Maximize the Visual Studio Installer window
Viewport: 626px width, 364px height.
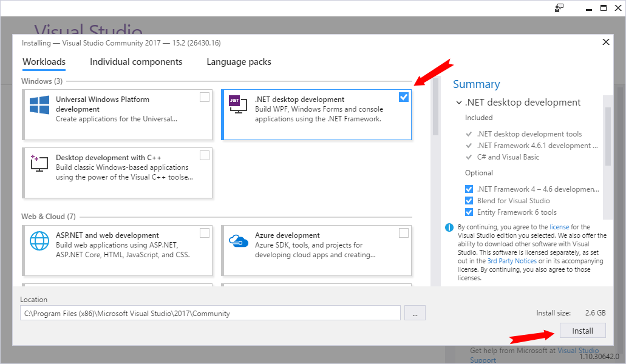(x=604, y=8)
